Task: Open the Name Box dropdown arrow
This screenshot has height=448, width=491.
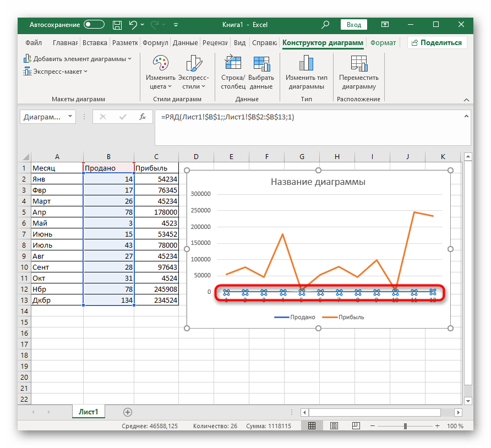Action: pyautogui.click(x=70, y=117)
